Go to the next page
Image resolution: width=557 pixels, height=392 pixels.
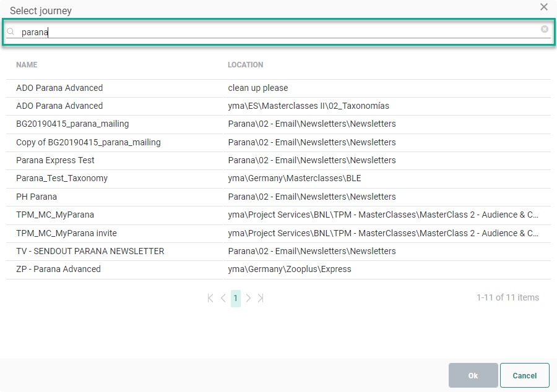click(x=248, y=298)
